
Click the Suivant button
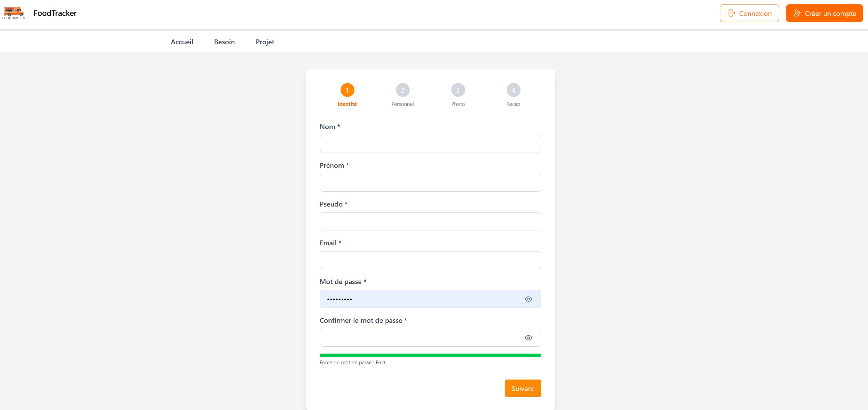click(523, 388)
